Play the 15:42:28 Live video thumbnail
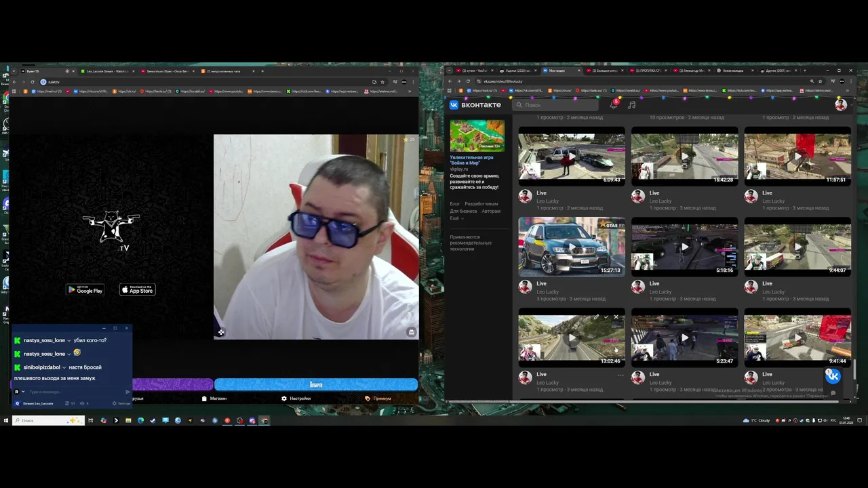This screenshot has height=488, width=868. [684, 155]
